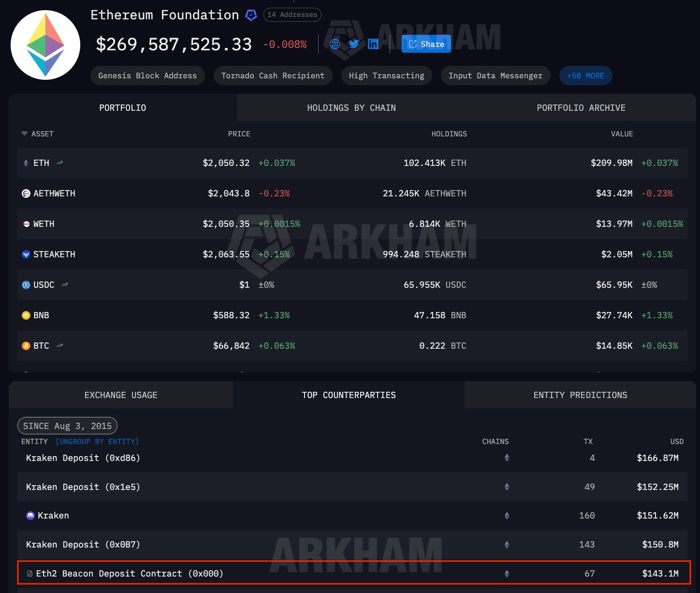
Task: Click the UNGROUP BY ENTITY link
Action: tap(97, 441)
